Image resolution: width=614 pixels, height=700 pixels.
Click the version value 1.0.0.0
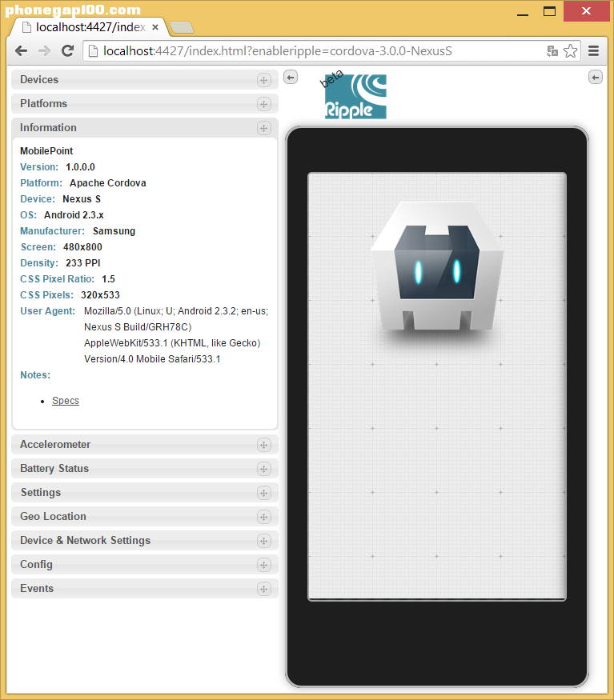tap(80, 167)
